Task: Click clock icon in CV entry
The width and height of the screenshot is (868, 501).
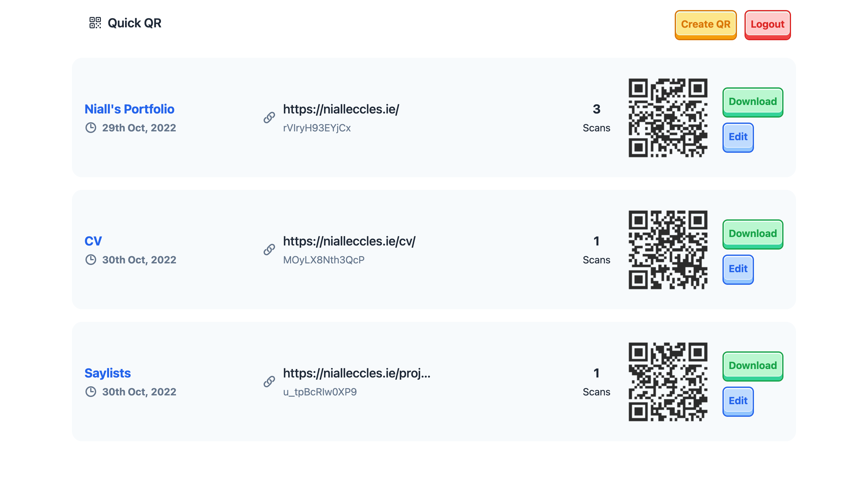Action: 91,260
